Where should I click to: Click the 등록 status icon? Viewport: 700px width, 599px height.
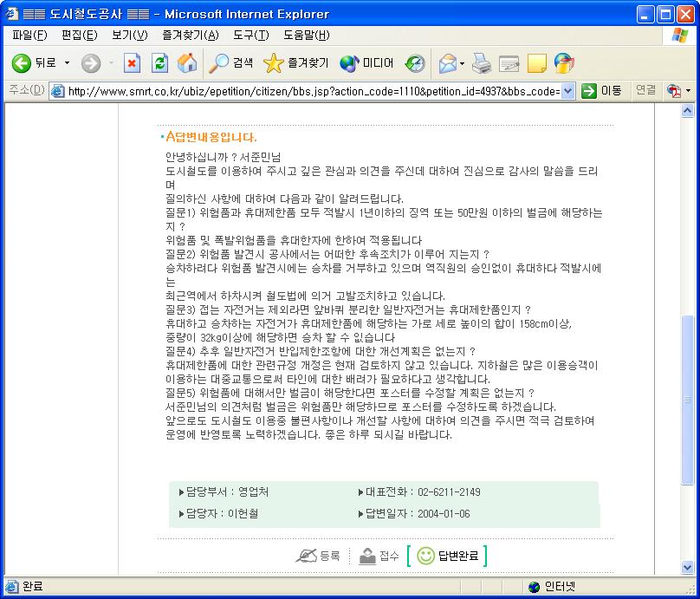(318, 556)
